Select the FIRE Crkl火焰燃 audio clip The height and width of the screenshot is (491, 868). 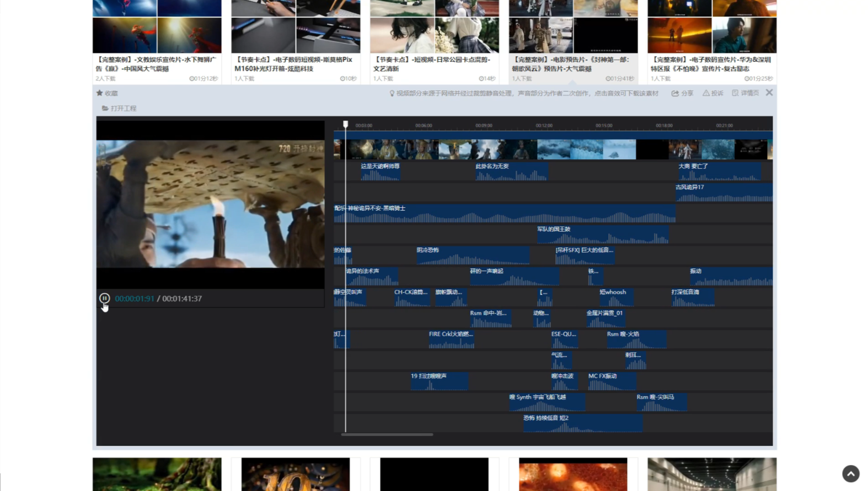[x=452, y=339]
